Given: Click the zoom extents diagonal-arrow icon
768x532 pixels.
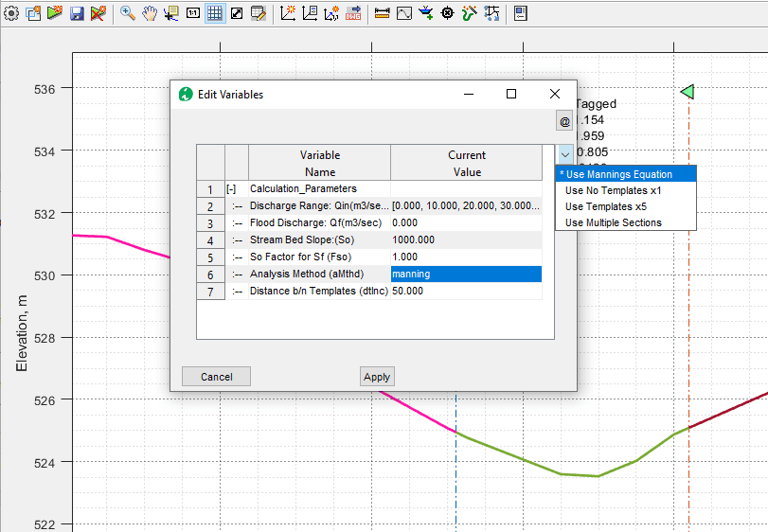Looking at the screenshot, I should point(237,13).
